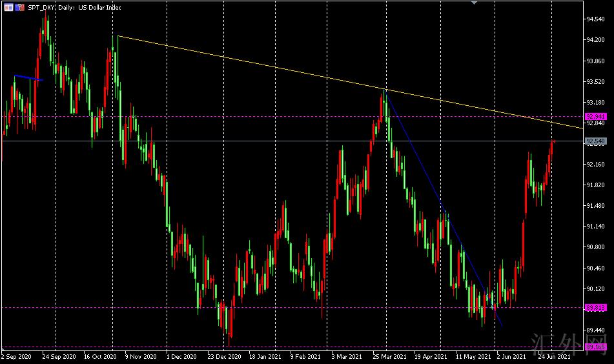Click the 93.520 price scale label

click(595, 81)
